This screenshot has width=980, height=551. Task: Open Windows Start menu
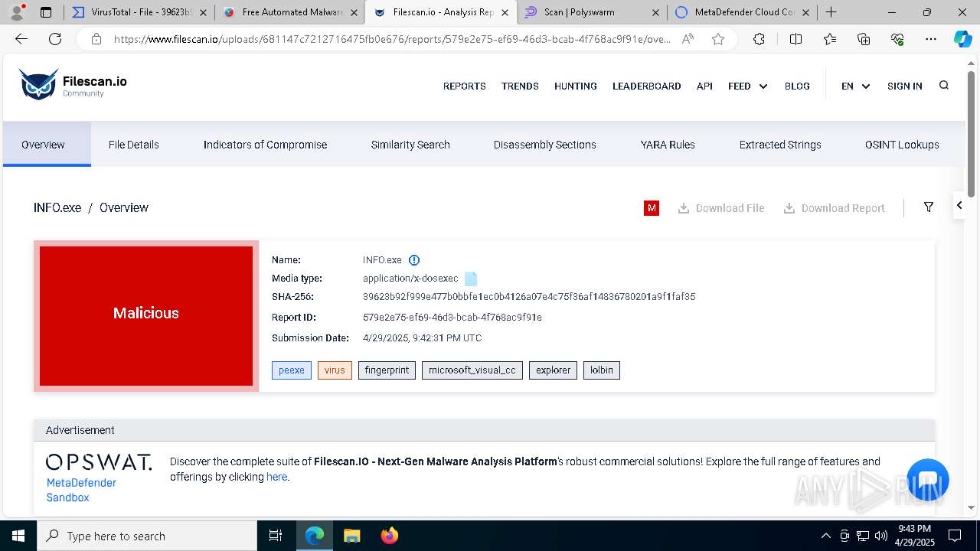coord(18,536)
